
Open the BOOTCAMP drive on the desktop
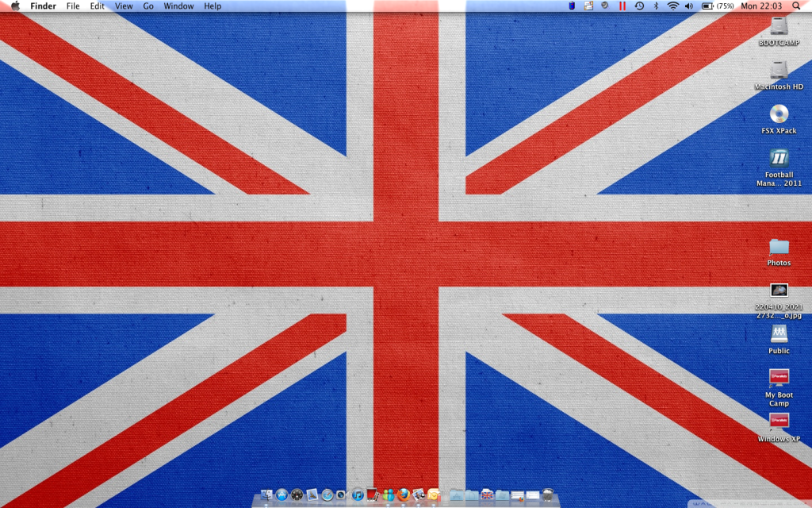(778, 26)
